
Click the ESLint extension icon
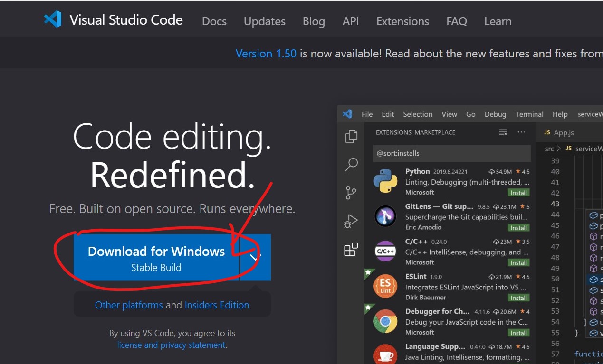pyautogui.click(x=385, y=286)
